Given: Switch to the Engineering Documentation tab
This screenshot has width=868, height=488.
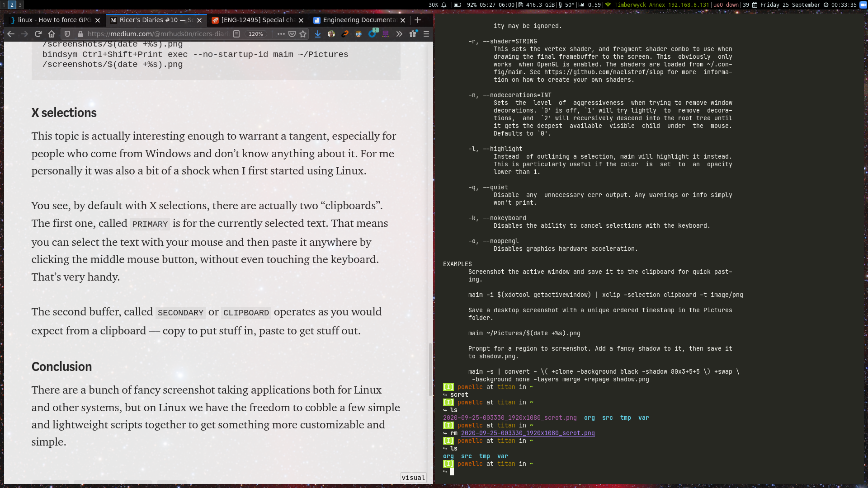Looking at the screenshot, I should click(x=359, y=20).
